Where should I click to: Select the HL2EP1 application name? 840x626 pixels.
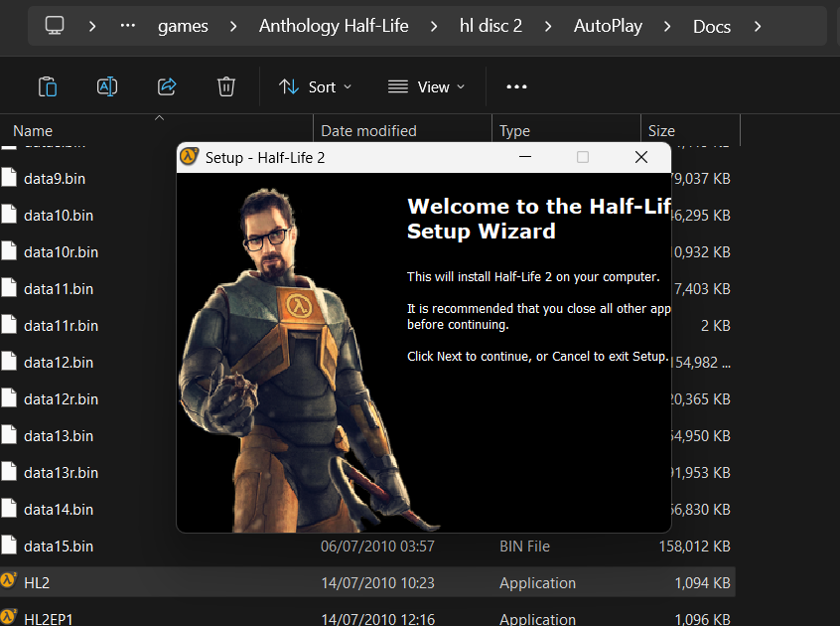pyautogui.click(x=49, y=619)
